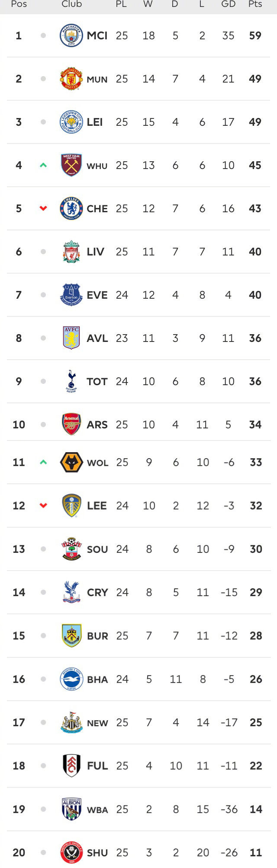Click Brighton's 26 points value
This screenshot has width=277, height=868.
tap(256, 679)
